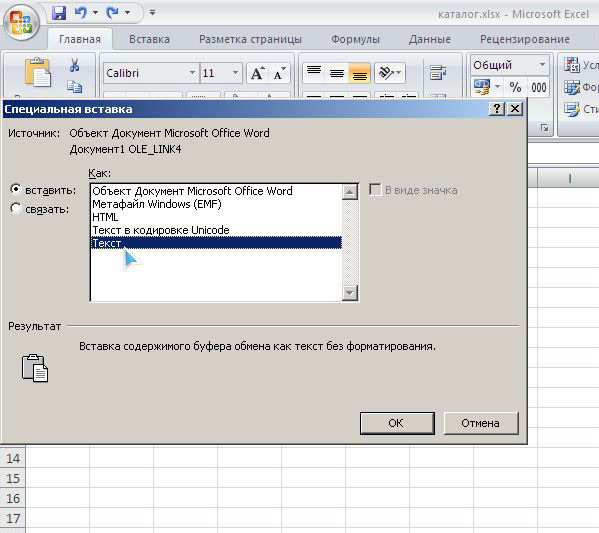Undo the last action

pyautogui.click(x=81, y=13)
